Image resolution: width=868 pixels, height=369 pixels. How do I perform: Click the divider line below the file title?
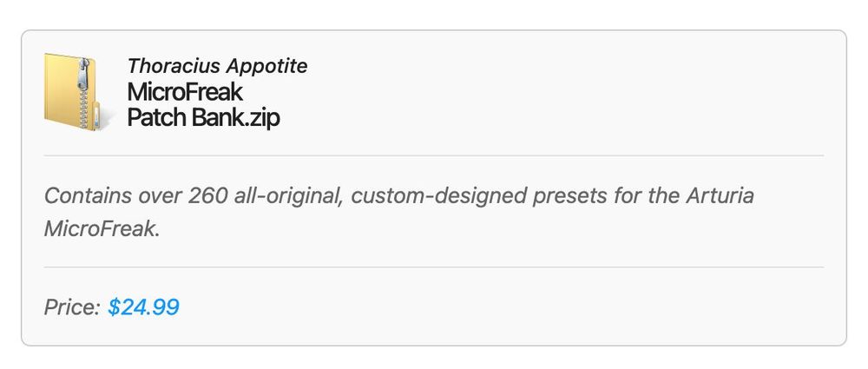(x=434, y=156)
